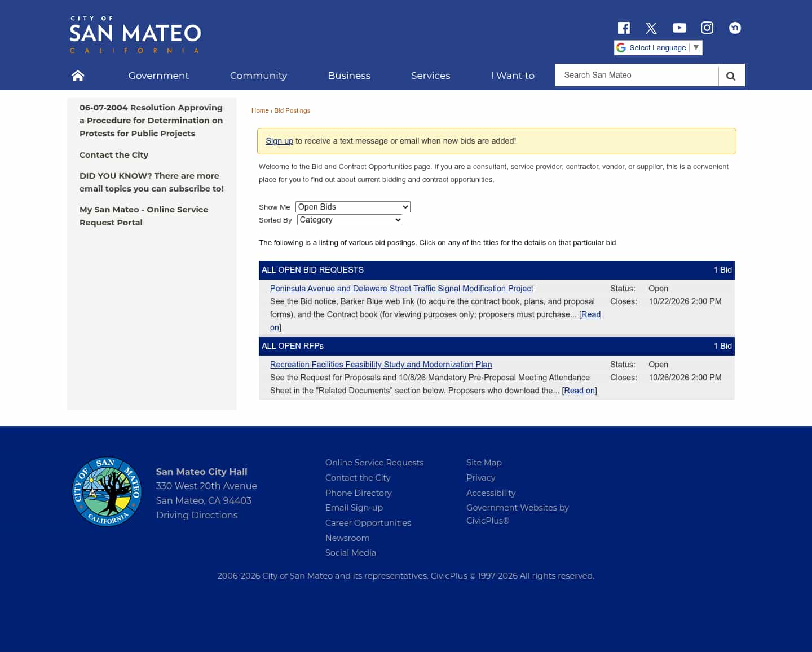Screen dimensions: 812x652
Task: Open the X (Twitter) social icon
Action: point(651,28)
